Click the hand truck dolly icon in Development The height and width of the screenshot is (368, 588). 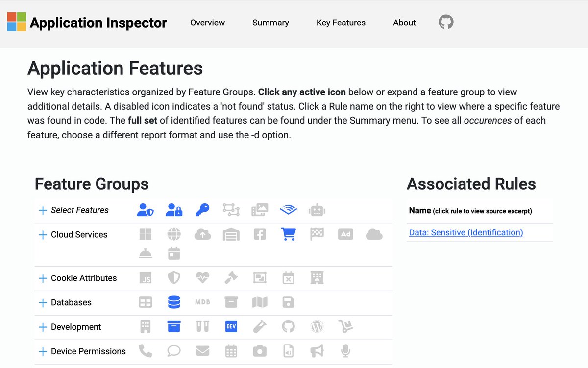click(x=345, y=327)
